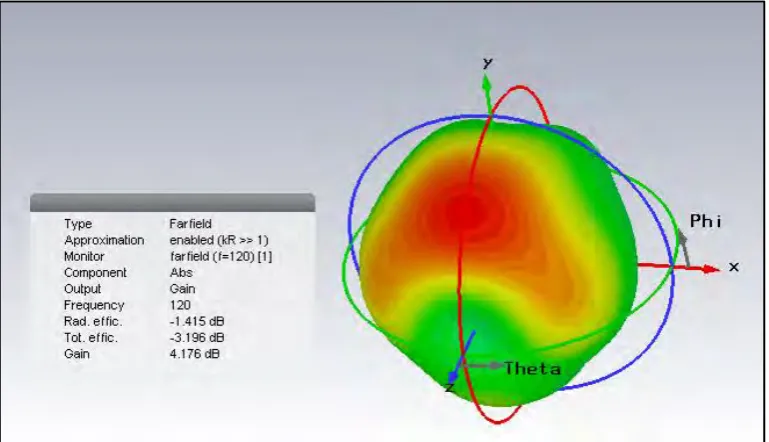Click the gray Theta direction arrow
This screenshot has width=769, height=442.
click(x=482, y=365)
